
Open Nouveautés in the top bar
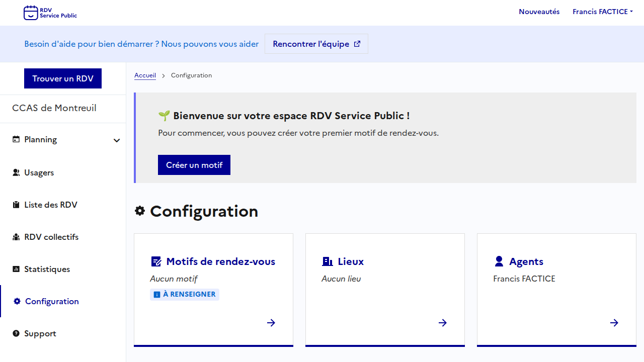pyautogui.click(x=539, y=12)
